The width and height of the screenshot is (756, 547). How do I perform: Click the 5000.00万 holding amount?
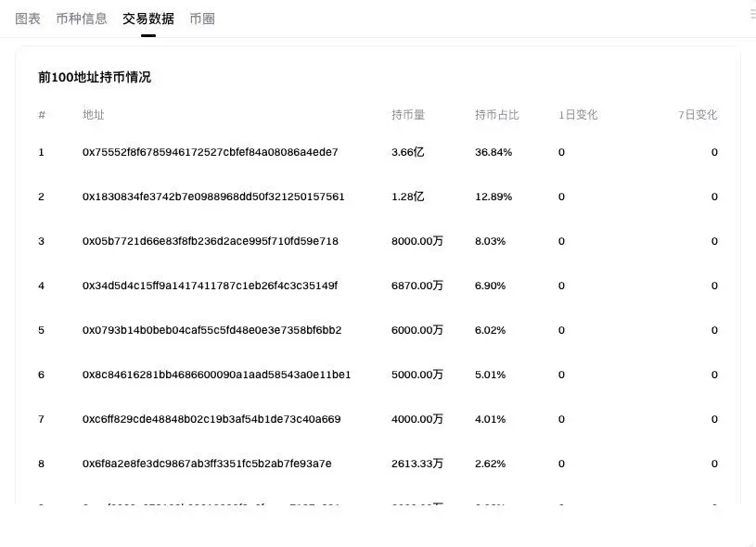tap(417, 375)
